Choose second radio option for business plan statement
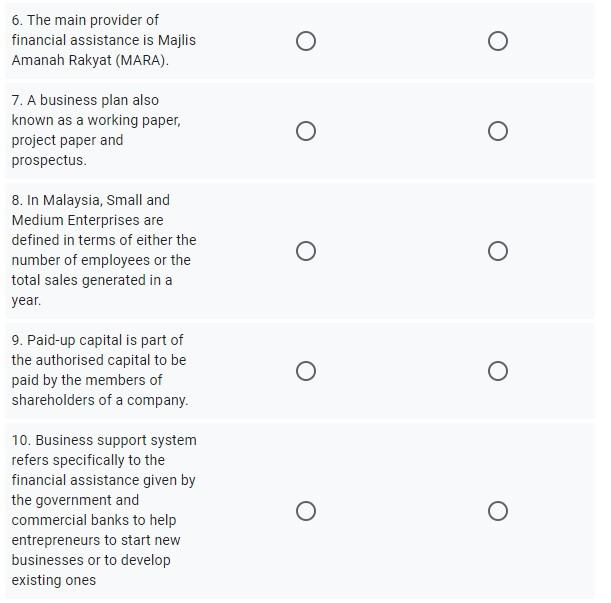 498,131
